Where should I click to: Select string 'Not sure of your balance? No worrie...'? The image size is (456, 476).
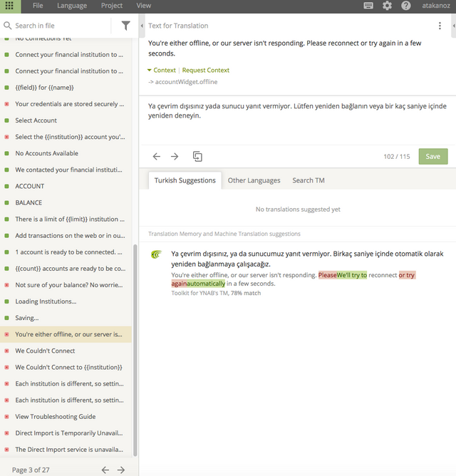pos(66,285)
